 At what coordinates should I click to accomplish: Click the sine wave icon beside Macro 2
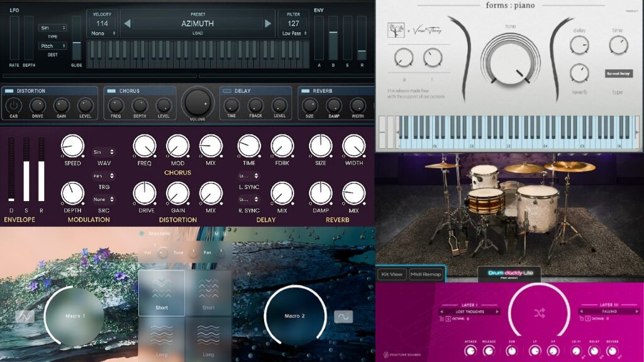[343, 316]
